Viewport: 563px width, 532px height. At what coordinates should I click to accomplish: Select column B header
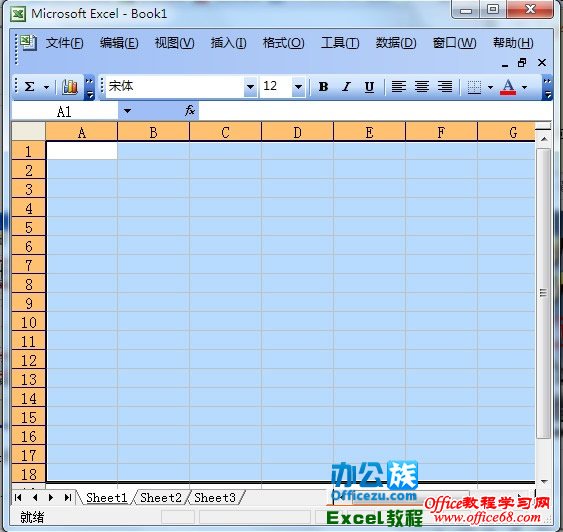point(154,132)
